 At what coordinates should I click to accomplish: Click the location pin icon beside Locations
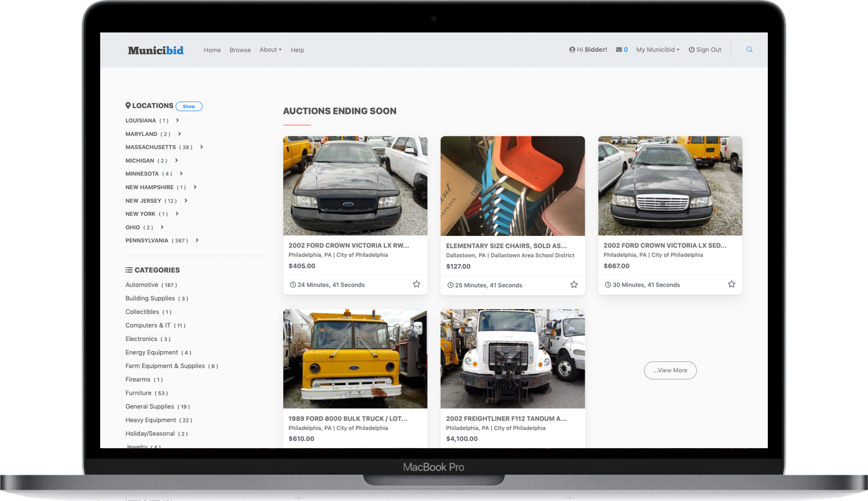[128, 106]
